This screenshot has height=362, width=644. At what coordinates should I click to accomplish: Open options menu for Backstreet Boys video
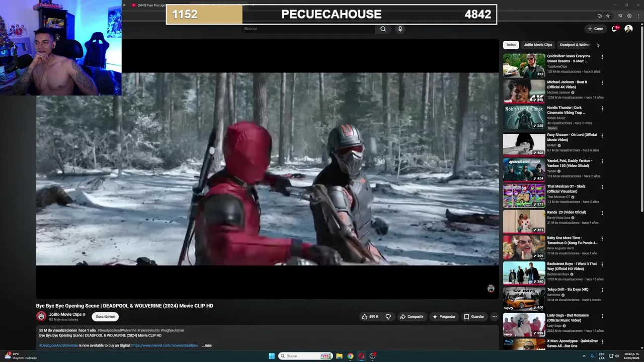(x=602, y=264)
